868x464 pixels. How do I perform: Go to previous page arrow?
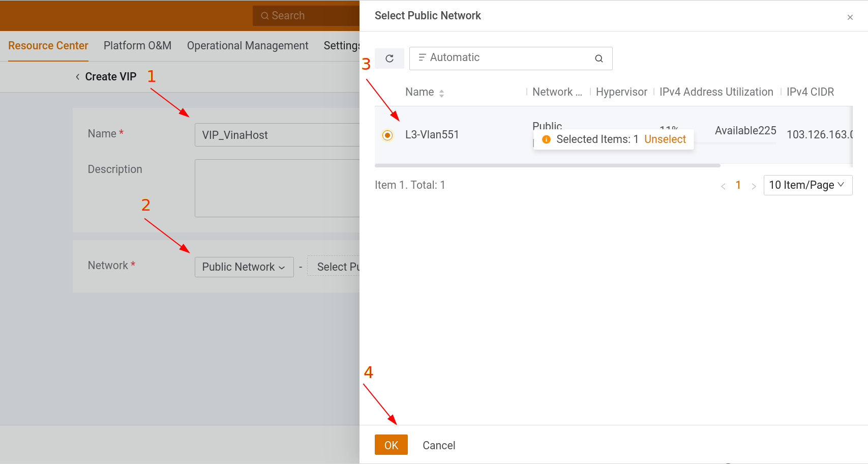723,186
